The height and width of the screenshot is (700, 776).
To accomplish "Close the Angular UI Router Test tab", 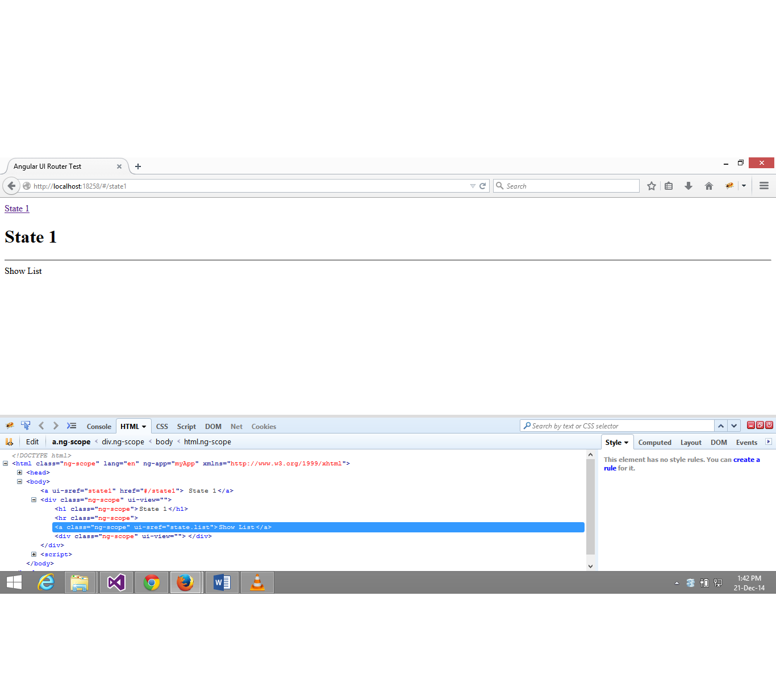I will point(119,166).
